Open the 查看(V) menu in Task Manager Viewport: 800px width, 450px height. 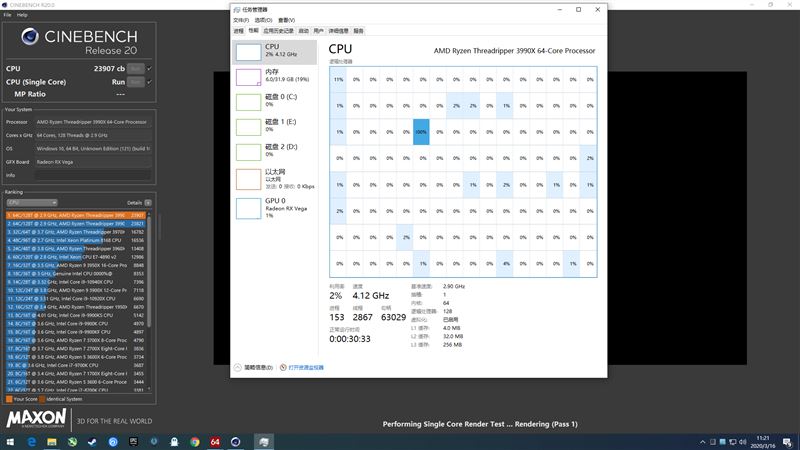pos(286,20)
